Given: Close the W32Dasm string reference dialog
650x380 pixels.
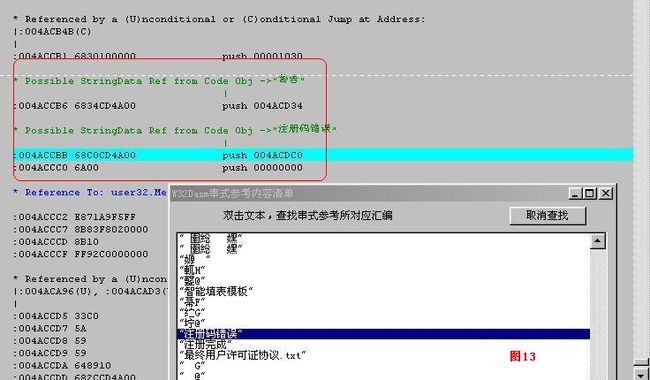Looking at the screenshot, I should [x=606, y=194].
